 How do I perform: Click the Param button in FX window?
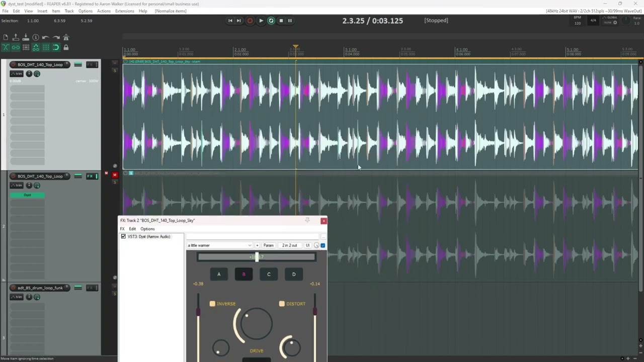tap(269, 245)
